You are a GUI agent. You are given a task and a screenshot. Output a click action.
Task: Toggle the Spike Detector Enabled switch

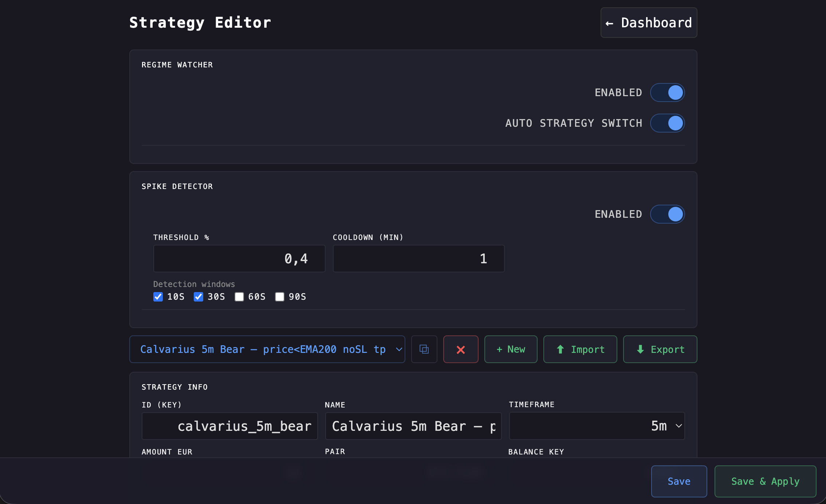coord(667,214)
